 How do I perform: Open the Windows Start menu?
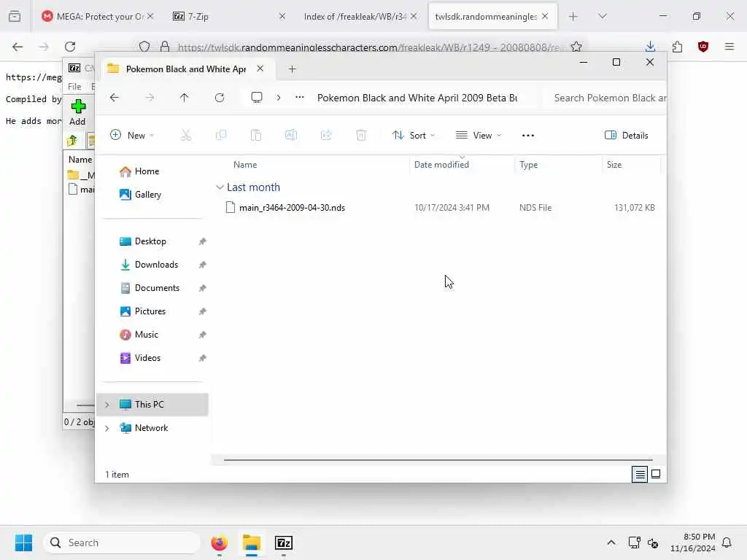[23, 542]
